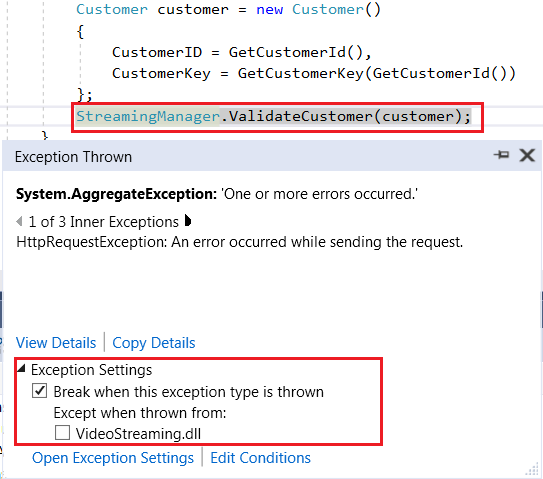Click the resize grip at popup corner

(532, 470)
